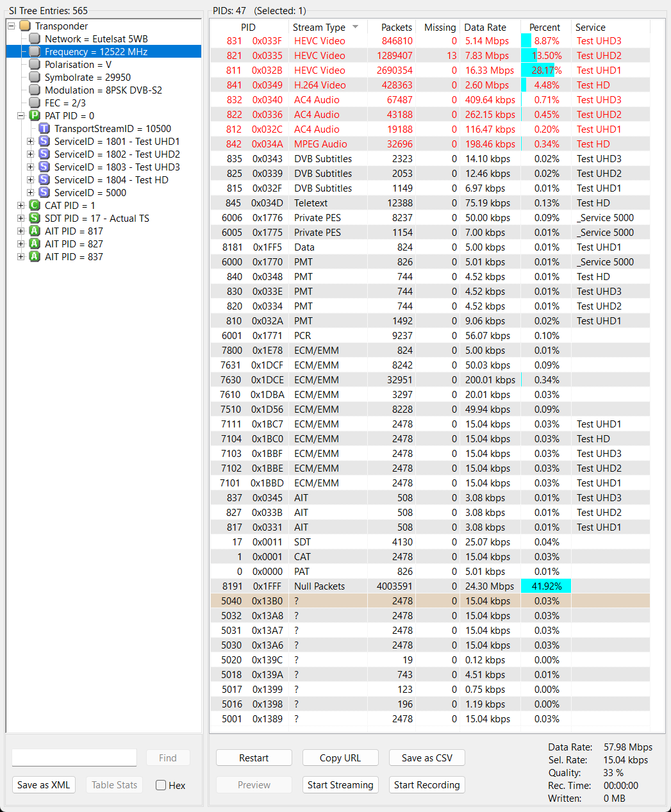Expand the ServiceID 5000 node
The height and width of the screenshot is (812, 671).
coord(30,193)
